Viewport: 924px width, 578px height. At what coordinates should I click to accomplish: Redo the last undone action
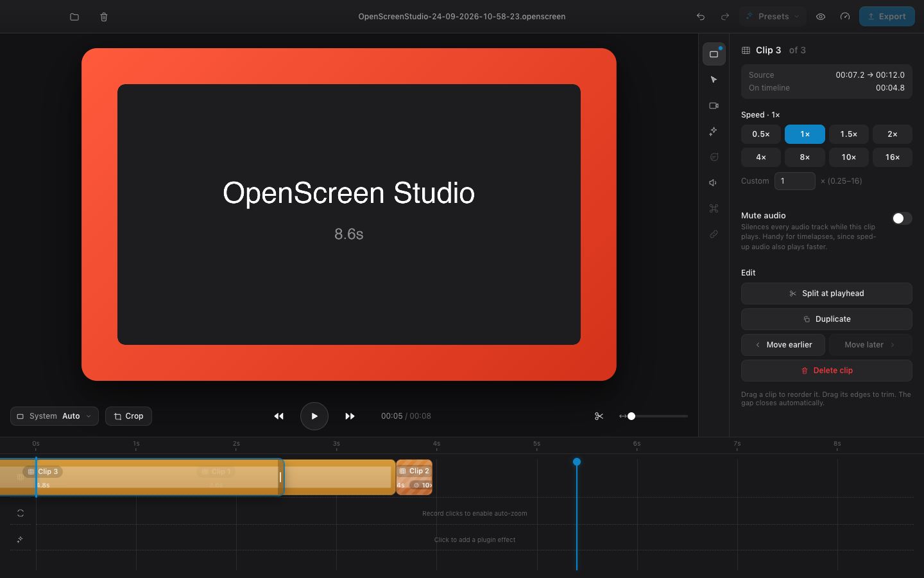coord(725,17)
